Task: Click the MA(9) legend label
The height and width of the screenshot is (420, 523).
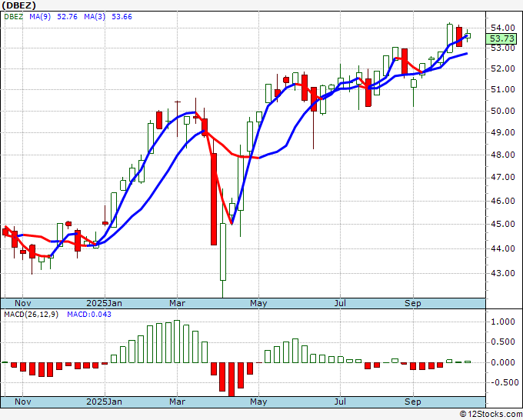Action: coord(40,17)
